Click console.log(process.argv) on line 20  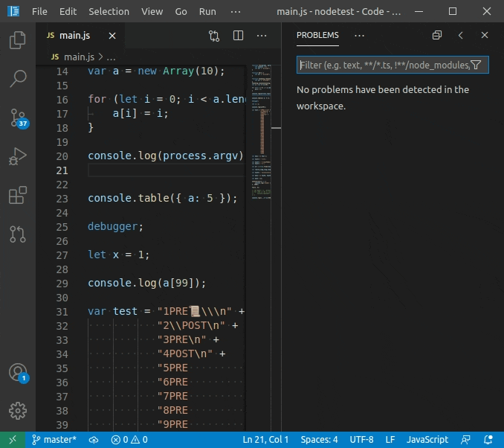(x=166, y=156)
